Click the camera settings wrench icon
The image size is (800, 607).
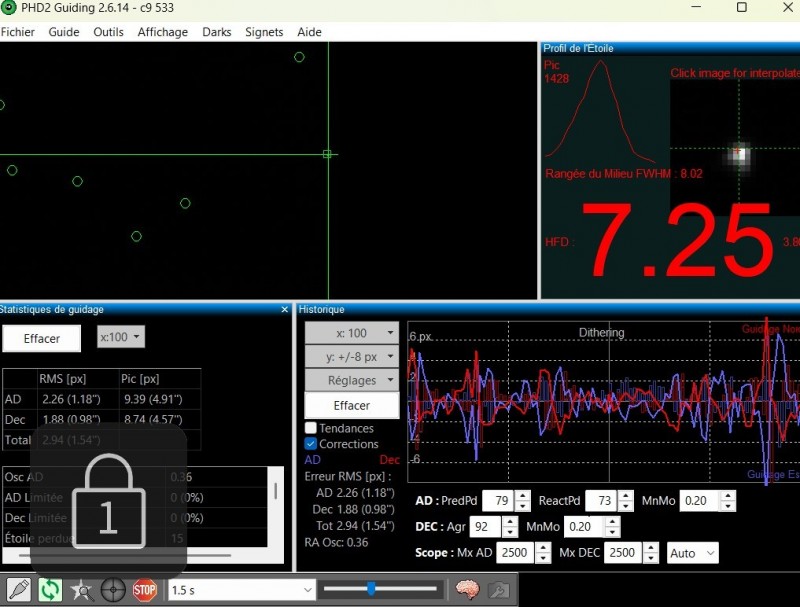(x=498, y=590)
